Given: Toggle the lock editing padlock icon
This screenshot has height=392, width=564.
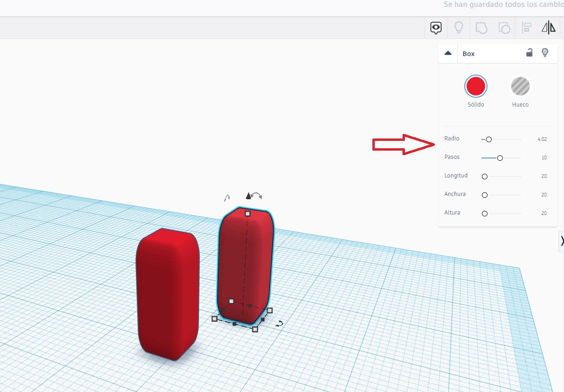Looking at the screenshot, I should click(x=529, y=52).
